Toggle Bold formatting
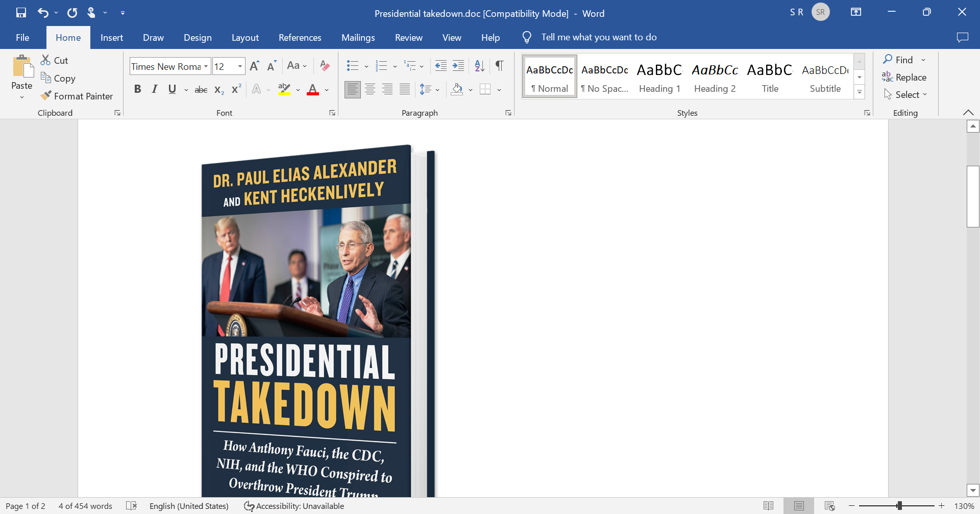This screenshot has height=514, width=980. click(138, 90)
